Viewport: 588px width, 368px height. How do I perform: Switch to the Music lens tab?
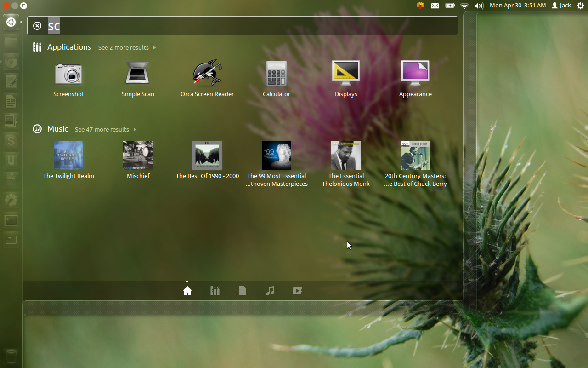tap(270, 291)
